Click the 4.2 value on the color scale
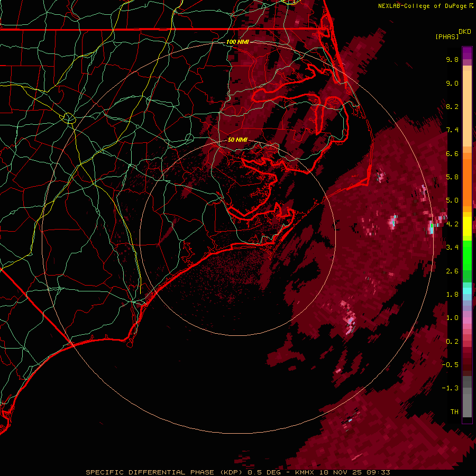Image resolution: width=476 pixels, height=476 pixels. tap(452, 224)
